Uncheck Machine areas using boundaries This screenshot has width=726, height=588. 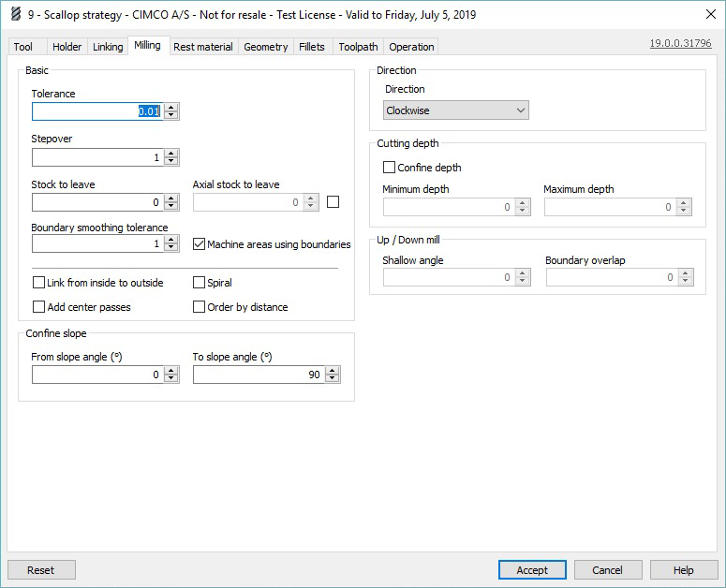pyautogui.click(x=200, y=244)
